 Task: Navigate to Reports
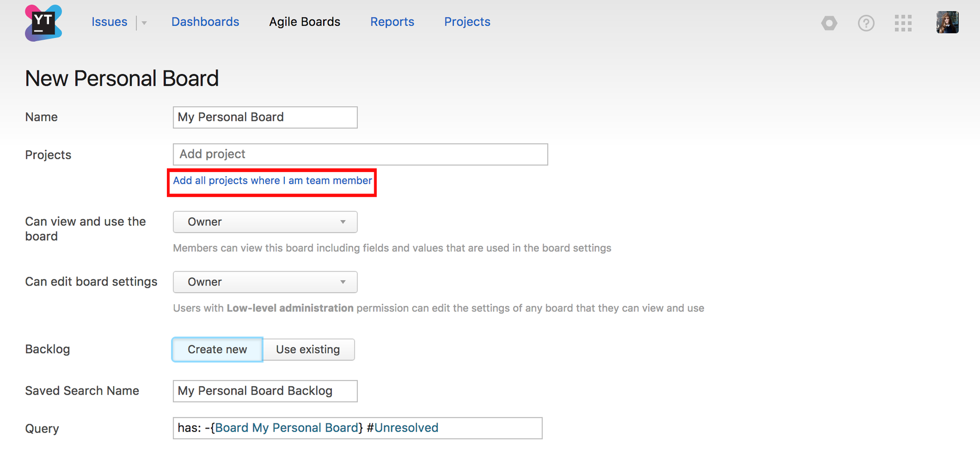392,22
